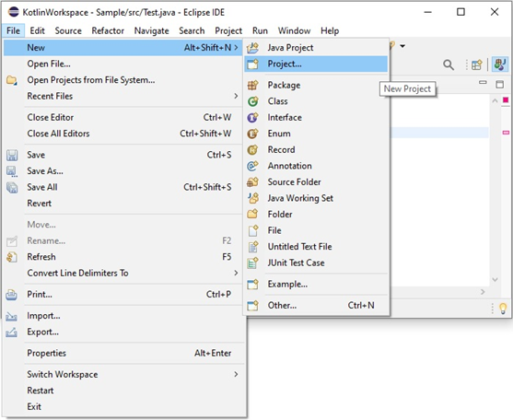
Task: Maximize the editor view panel
Action: [499, 84]
